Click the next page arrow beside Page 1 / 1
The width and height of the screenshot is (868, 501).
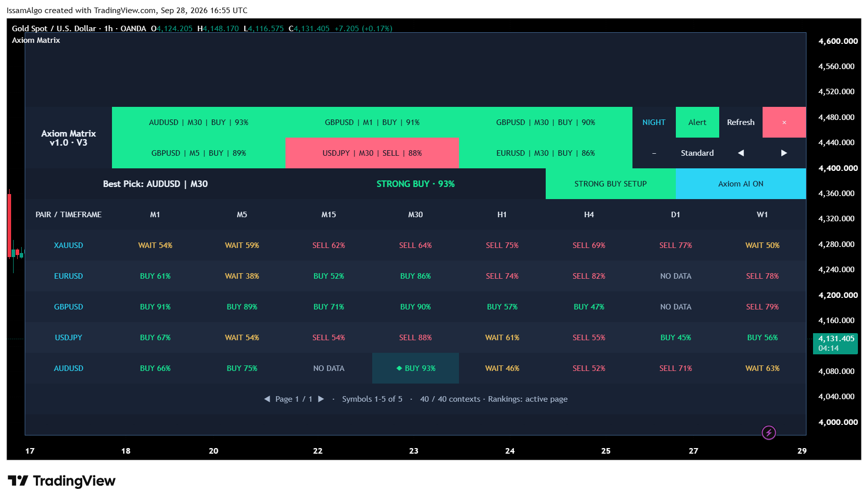[321, 399]
